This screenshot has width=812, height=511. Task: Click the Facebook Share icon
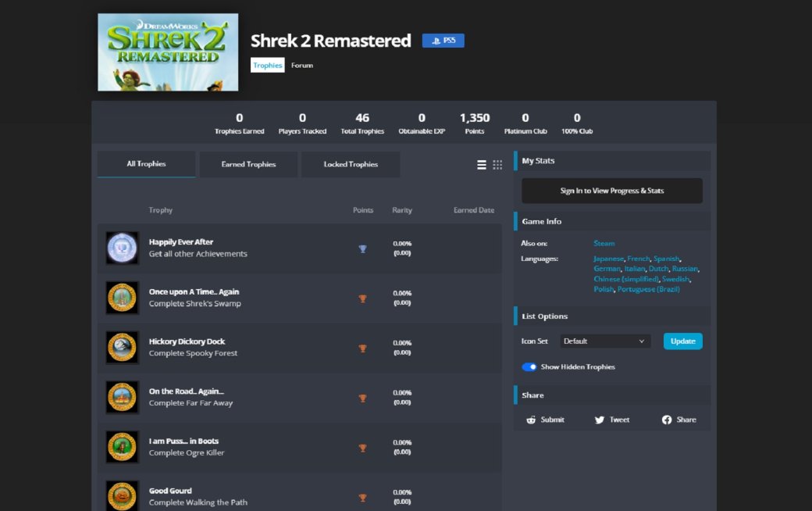click(x=667, y=420)
